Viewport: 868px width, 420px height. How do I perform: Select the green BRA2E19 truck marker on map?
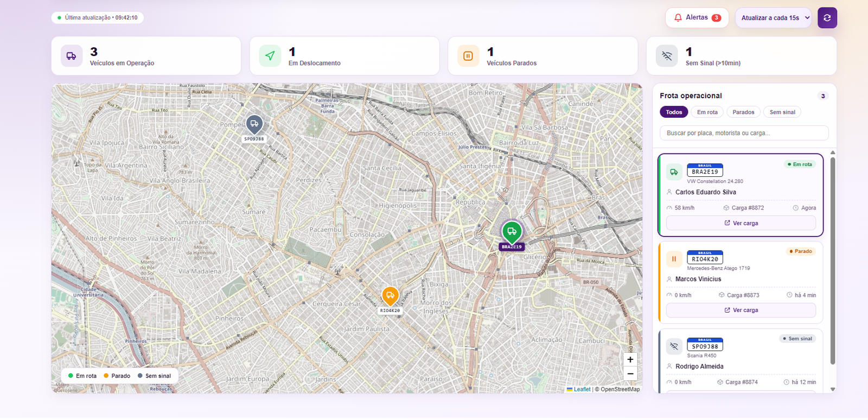[x=512, y=232]
